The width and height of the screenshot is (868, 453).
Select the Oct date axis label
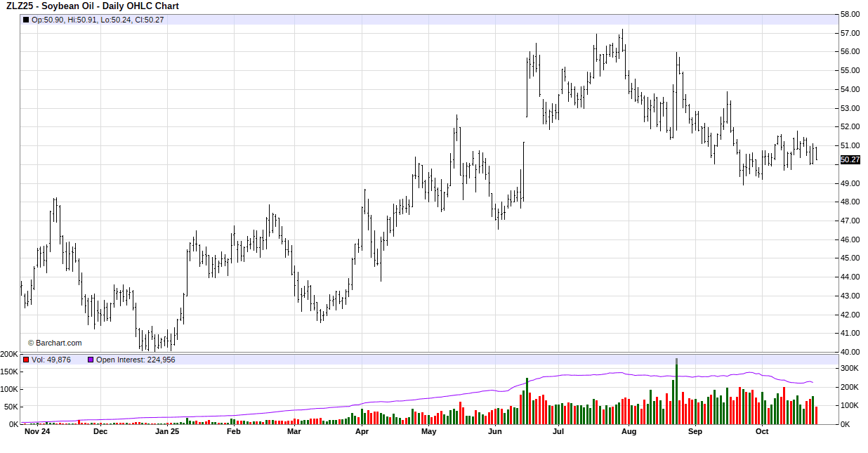(762, 432)
